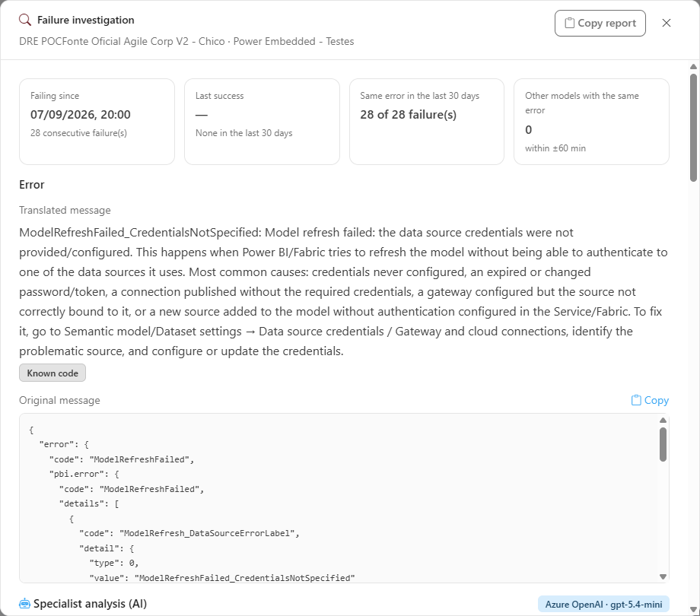
Task: Click scroll-down arrow in original message box
Action: [663, 576]
